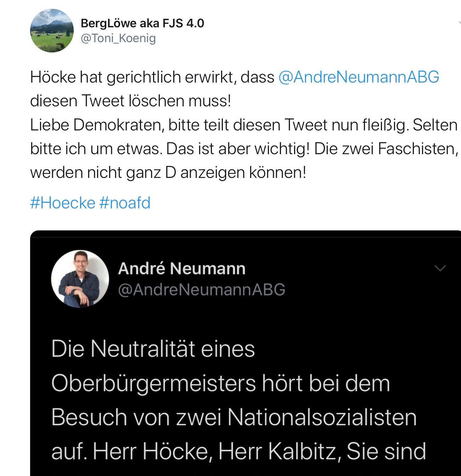The height and width of the screenshot is (476, 461).
Task: Select the line 'diesen Tweet löschen muss!'
Action: tap(130, 101)
